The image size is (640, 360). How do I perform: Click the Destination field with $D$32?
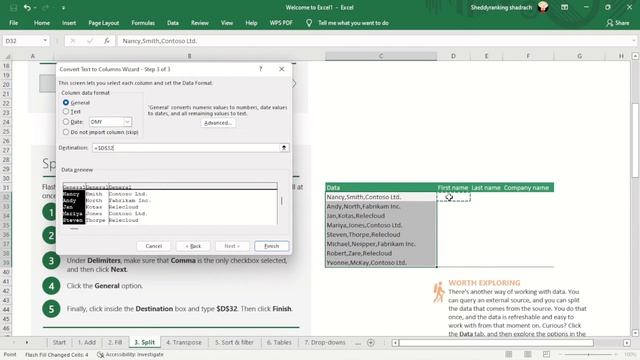(x=186, y=148)
